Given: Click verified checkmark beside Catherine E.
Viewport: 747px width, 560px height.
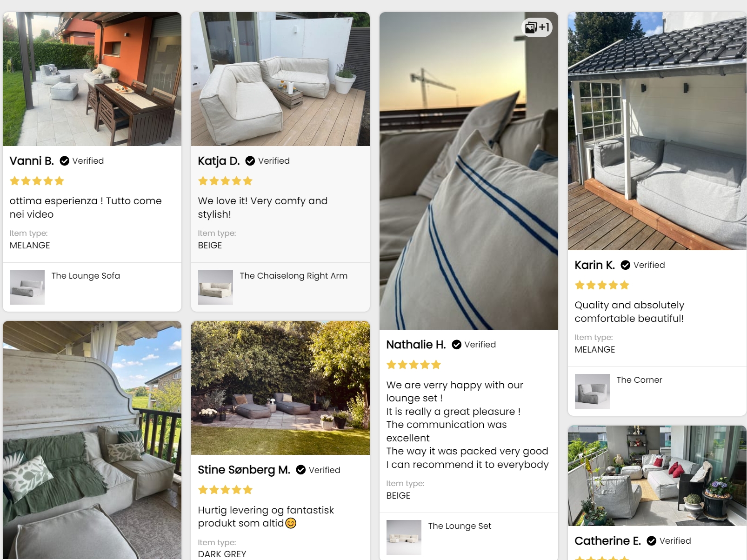Looking at the screenshot, I should tap(652, 541).
